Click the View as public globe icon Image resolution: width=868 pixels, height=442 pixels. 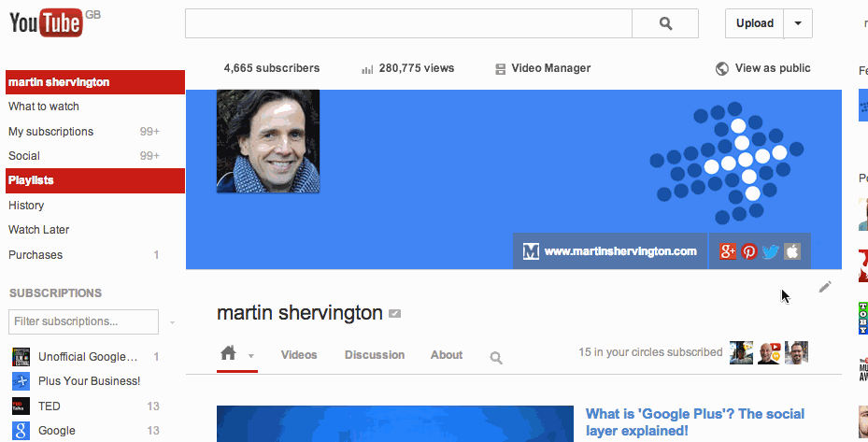click(722, 68)
